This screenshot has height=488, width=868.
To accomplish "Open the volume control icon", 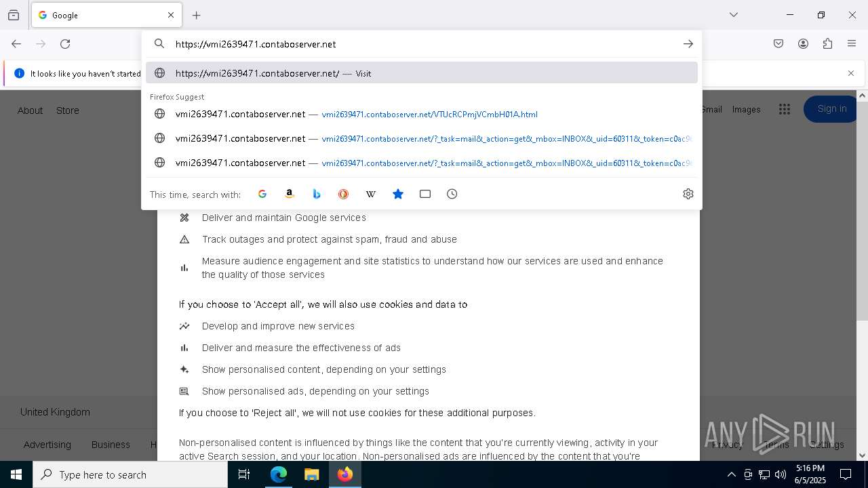I will [x=781, y=474].
